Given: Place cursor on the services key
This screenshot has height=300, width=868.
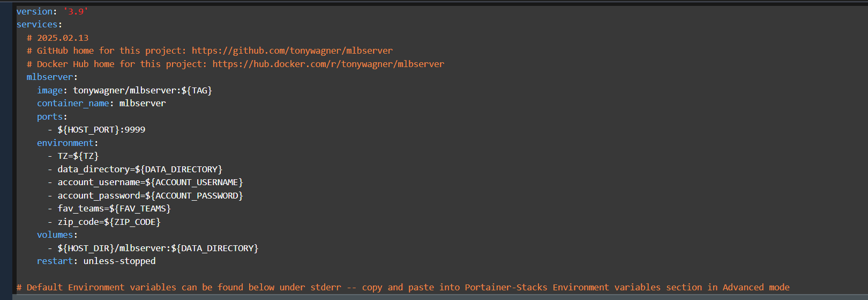Looking at the screenshot, I should tap(37, 25).
